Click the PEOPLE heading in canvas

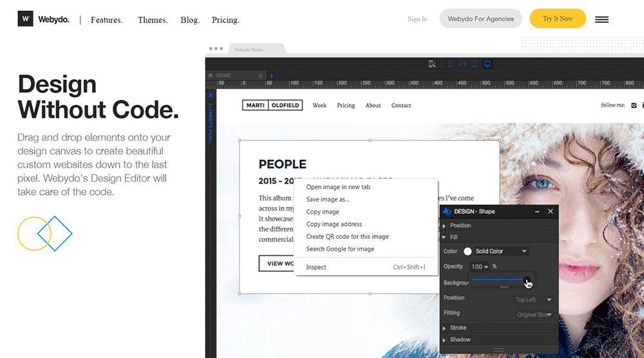(x=283, y=164)
